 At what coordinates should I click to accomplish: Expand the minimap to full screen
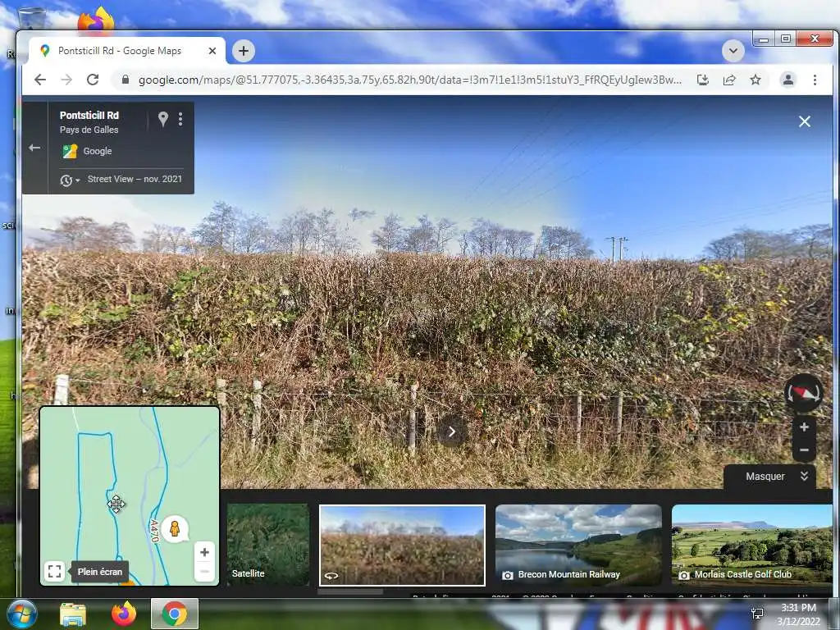coord(54,571)
